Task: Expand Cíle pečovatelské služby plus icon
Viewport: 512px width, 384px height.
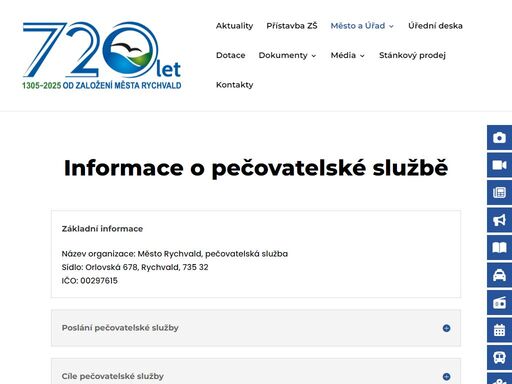Action: 446,377
